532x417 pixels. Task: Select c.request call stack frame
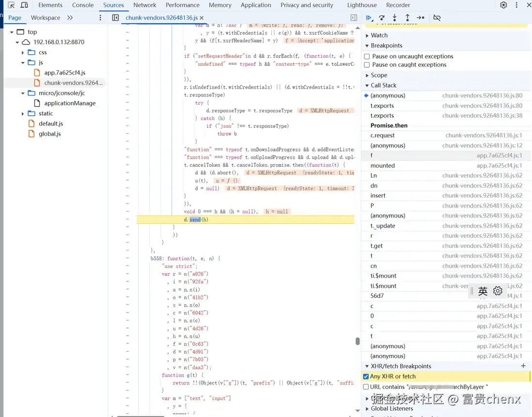[x=446, y=135]
